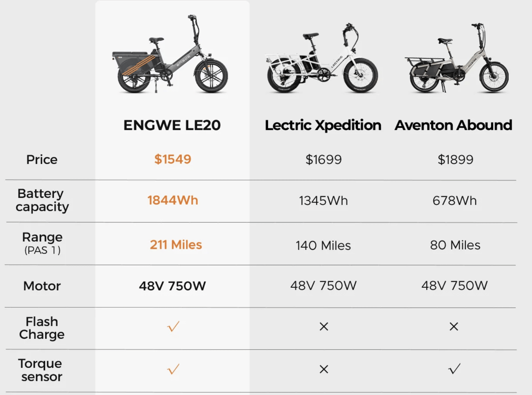Click the orange $1549 price
Viewport: 532px width, 395px height.
[x=173, y=159]
